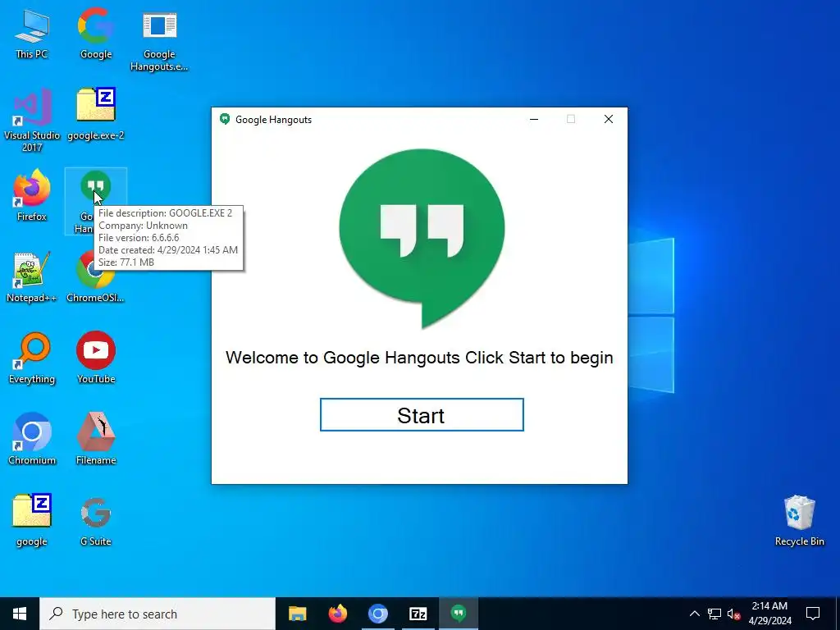
Task: Click the Hangouts logo in the title bar
Action: point(225,119)
